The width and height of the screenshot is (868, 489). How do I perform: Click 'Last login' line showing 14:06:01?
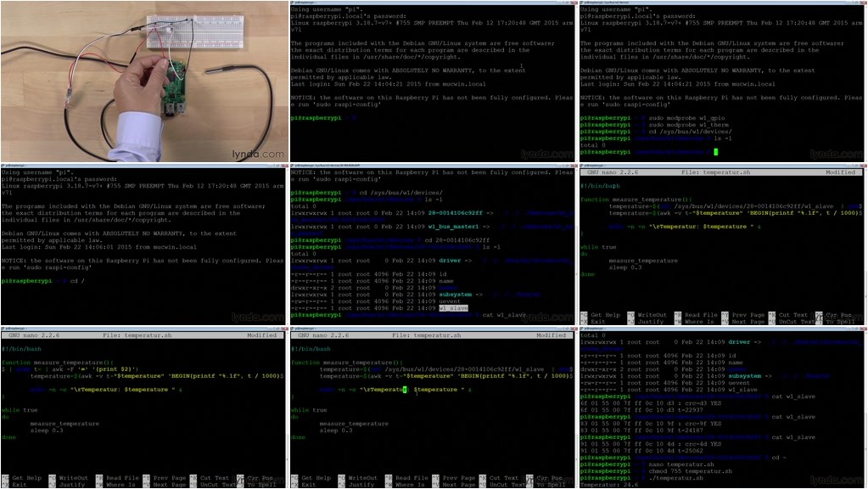point(98,247)
